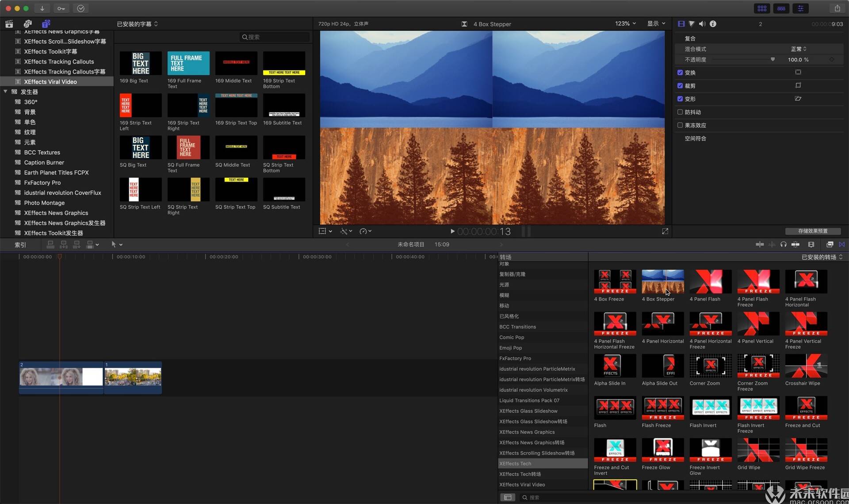
Task: Select timeline clip 2 with woman
Action: point(61,378)
